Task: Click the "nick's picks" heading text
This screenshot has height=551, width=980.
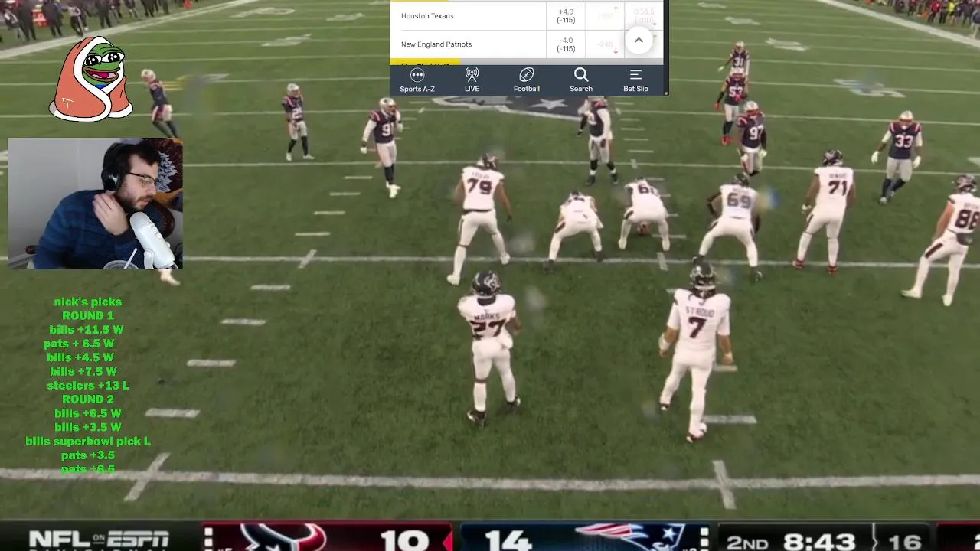Action: coord(87,302)
